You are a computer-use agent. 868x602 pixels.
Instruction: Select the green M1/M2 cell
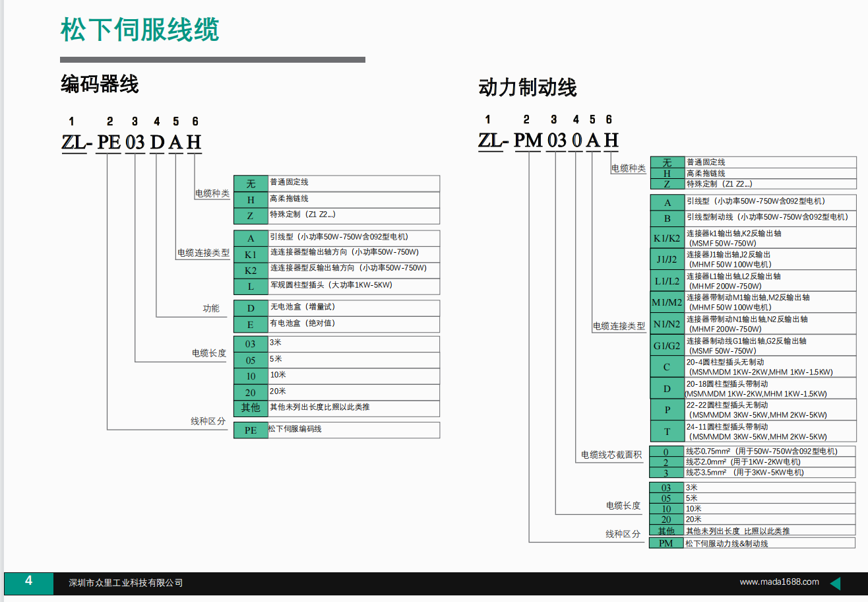(x=667, y=302)
